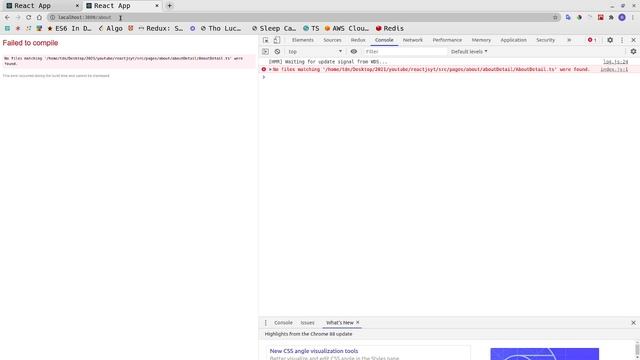Image resolution: width=640 pixels, height=360 pixels.
Task: Close the second React App tab
Action: click(x=157, y=6)
